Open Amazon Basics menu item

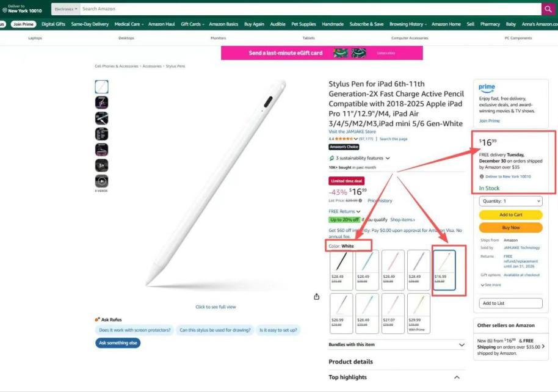click(223, 24)
